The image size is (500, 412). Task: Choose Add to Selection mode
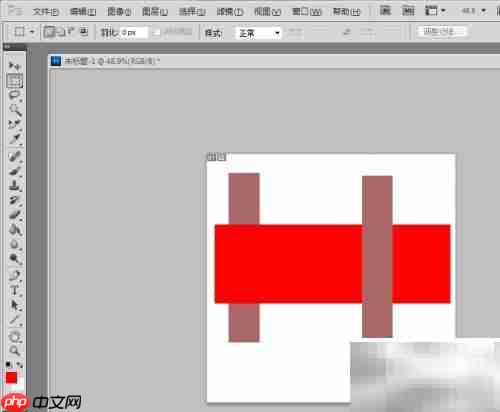point(61,32)
